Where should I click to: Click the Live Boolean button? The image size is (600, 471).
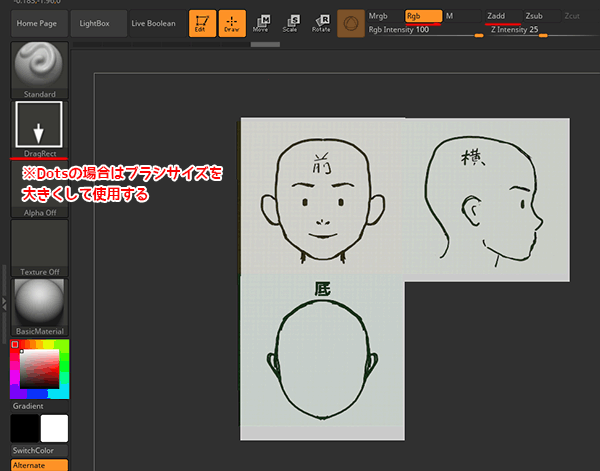click(153, 22)
